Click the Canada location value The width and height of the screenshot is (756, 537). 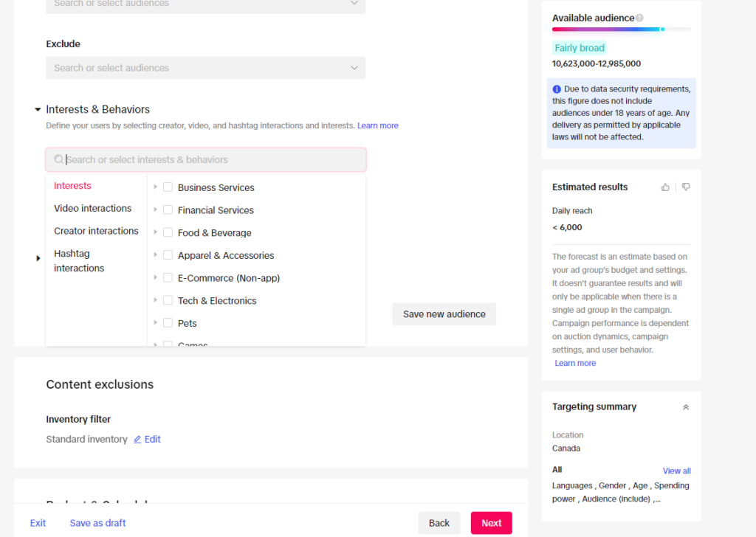click(x=566, y=448)
